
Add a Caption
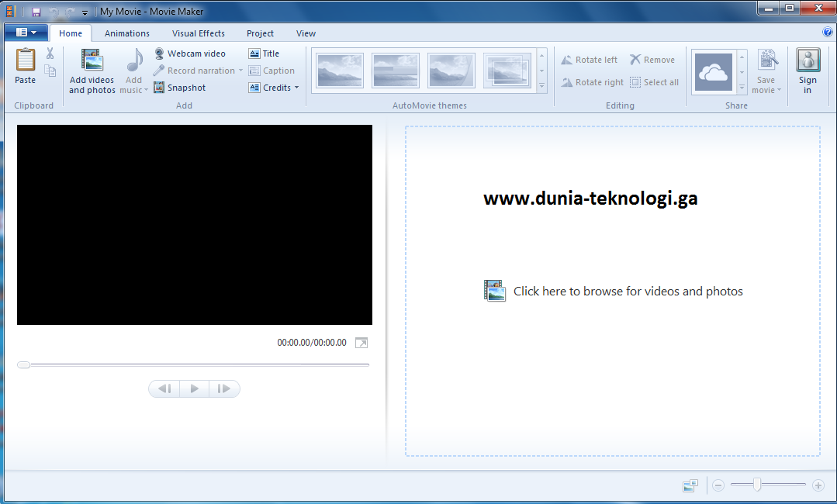[x=272, y=71]
